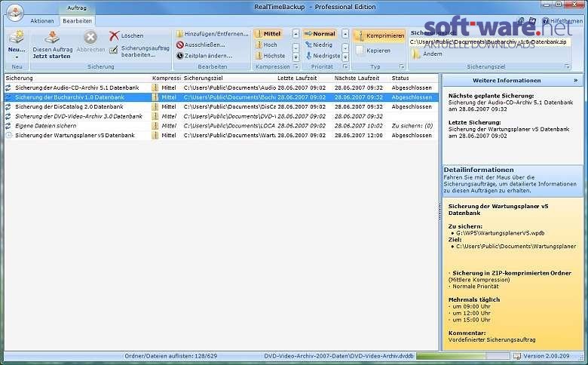Switch to the Bearbeiten ribbon tab
The height and width of the screenshot is (365, 588).
(77, 21)
